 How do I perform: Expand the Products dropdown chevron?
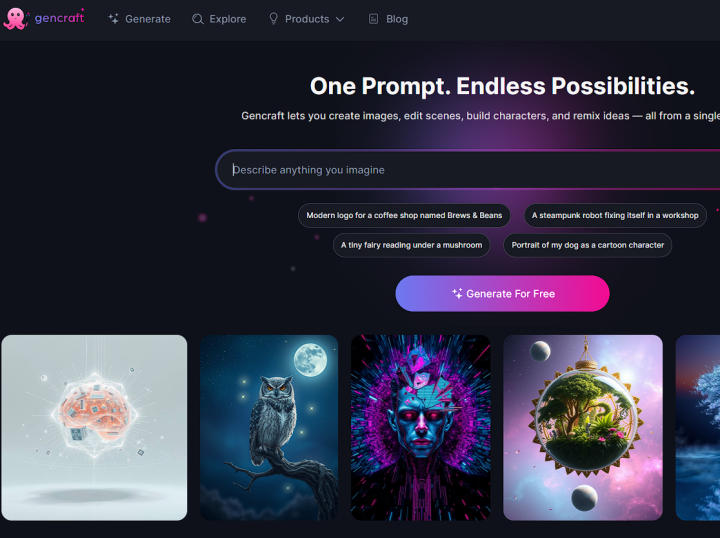point(340,19)
